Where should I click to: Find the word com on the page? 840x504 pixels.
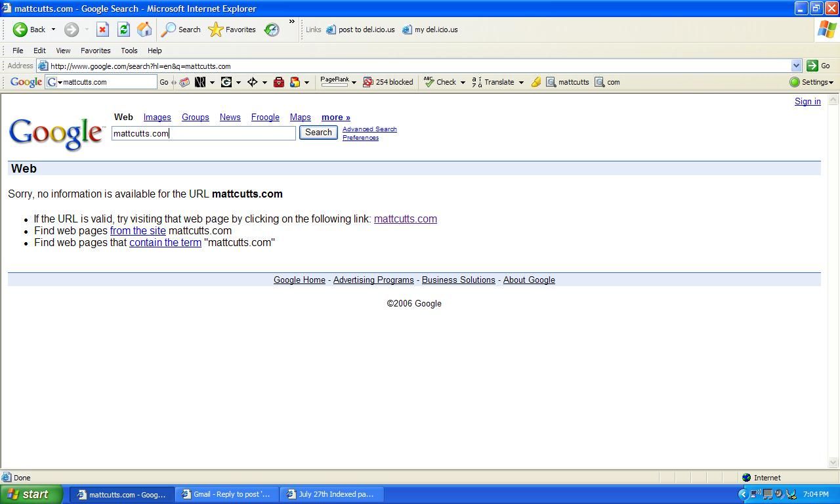607,82
